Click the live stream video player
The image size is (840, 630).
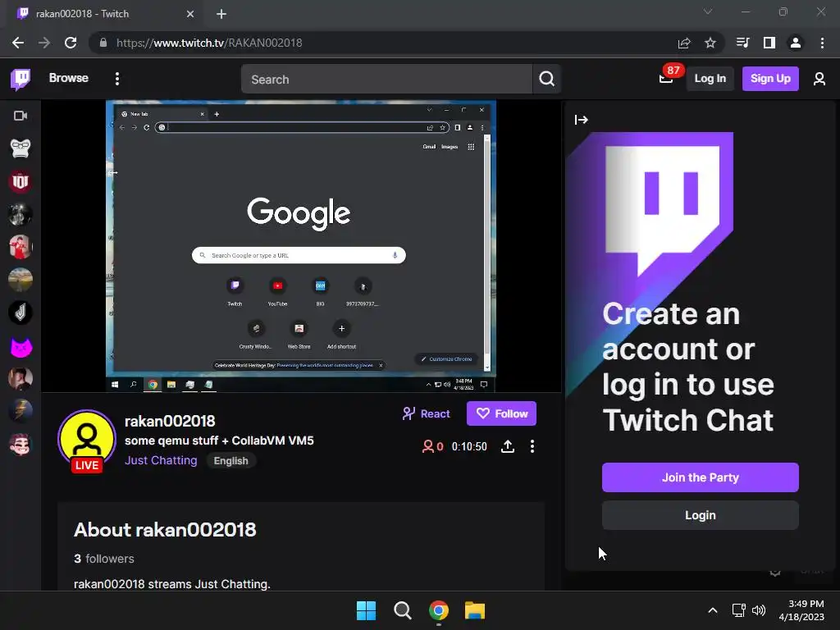point(301,246)
